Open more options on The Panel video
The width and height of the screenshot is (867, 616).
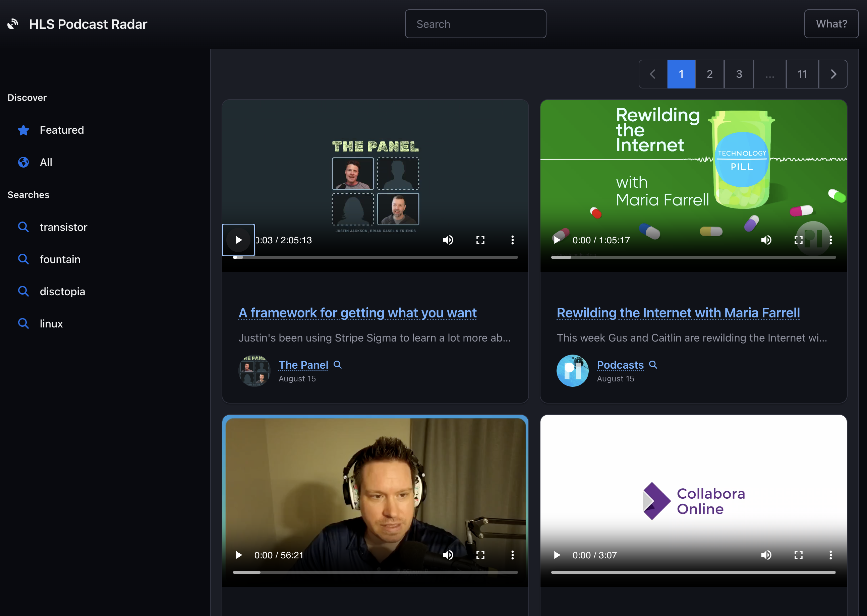coord(512,240)
